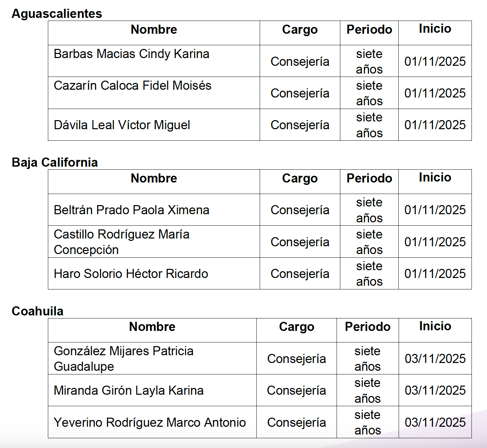Click the Inicio header in Aguascalientes table
The width and height of the screenshot is (487, 448).
click(x=435, y=29)
